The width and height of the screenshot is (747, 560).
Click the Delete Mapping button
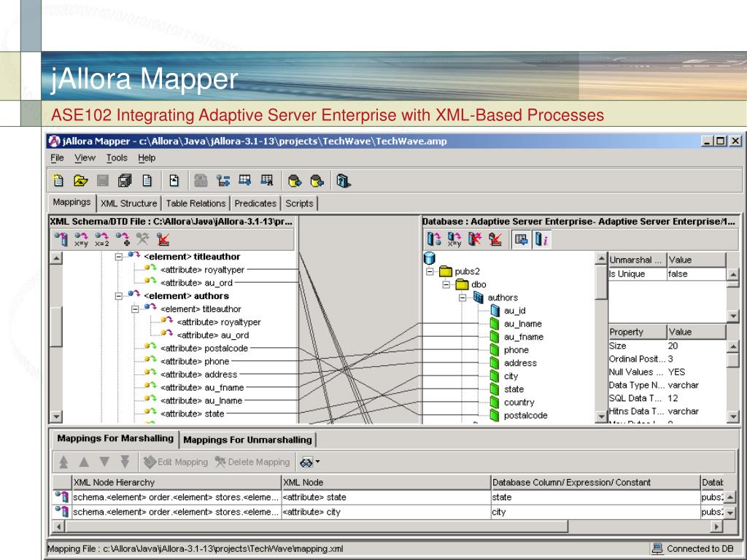(252, 462)
